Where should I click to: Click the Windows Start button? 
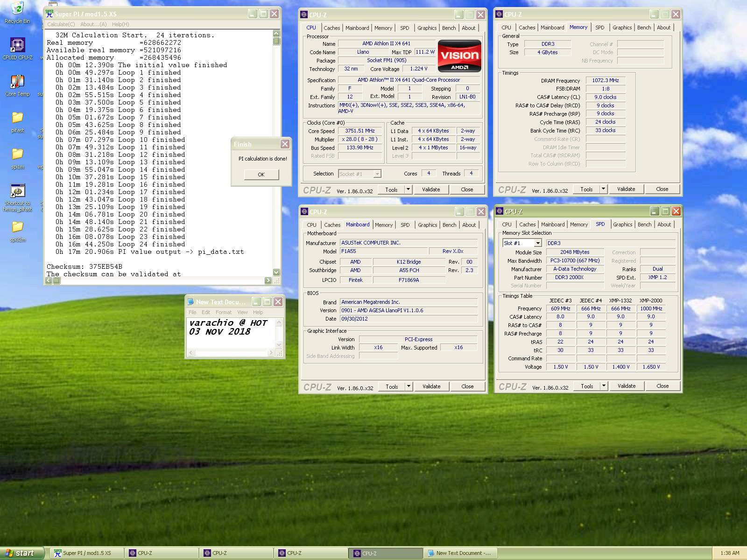click(22, 553)
